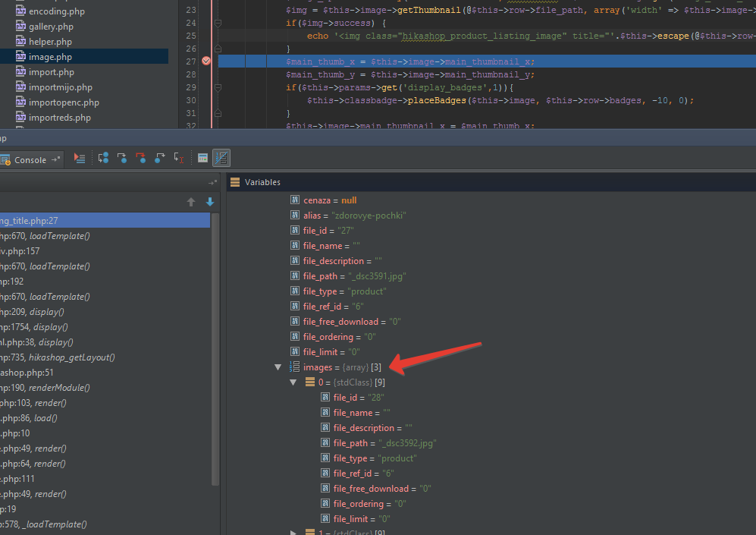
Task: Select the file_path variable row for _dsc3591.jpg
Action: pyautogui.click(x=354, y=276)
